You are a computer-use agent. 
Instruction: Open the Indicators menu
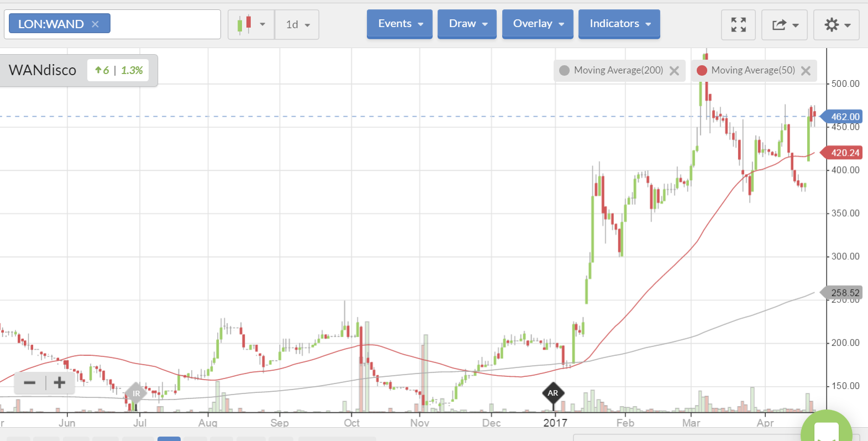[x=619, y=24]
